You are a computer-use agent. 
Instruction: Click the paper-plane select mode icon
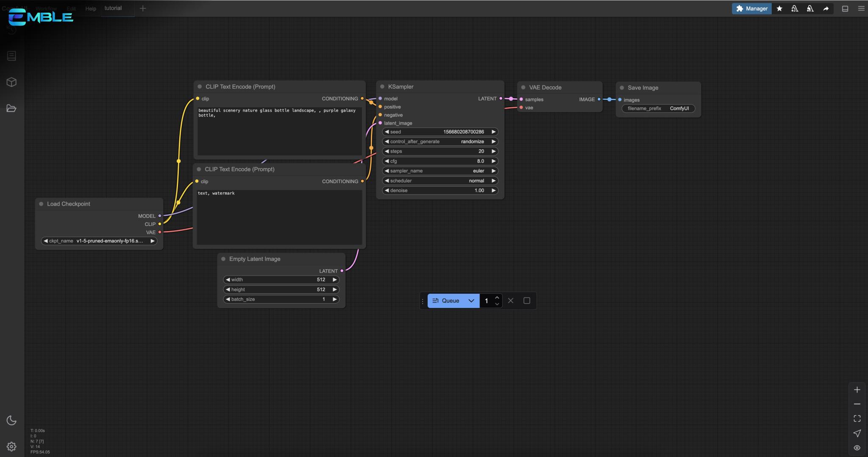coord(857,433)
